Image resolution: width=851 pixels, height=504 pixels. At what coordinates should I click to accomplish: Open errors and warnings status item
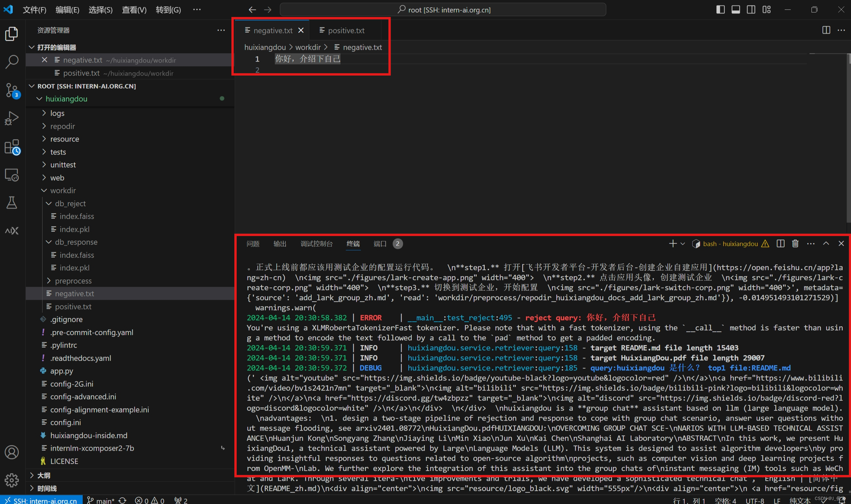click(149, 500)
